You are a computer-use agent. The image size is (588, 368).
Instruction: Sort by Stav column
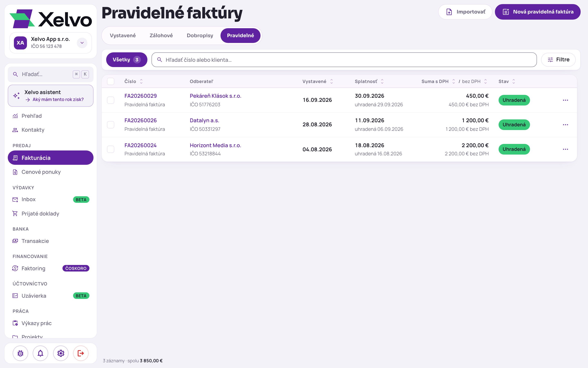click(507, 81)
